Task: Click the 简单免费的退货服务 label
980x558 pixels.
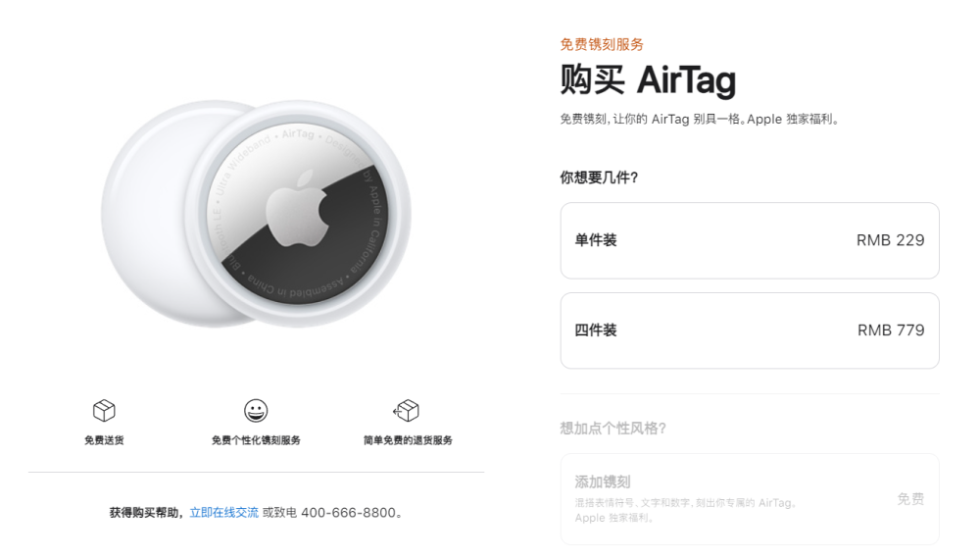Action: (408, 440)
